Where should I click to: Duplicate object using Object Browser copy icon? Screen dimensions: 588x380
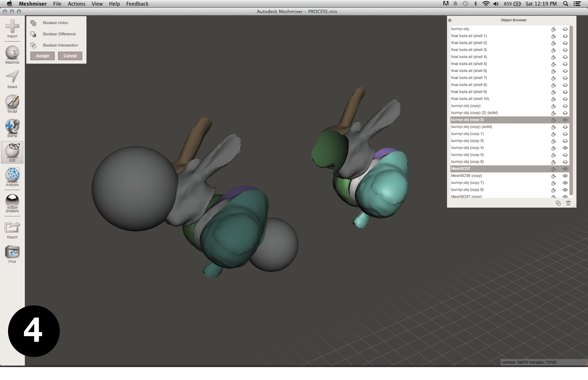pyautogui.click(x=558, y=203)
